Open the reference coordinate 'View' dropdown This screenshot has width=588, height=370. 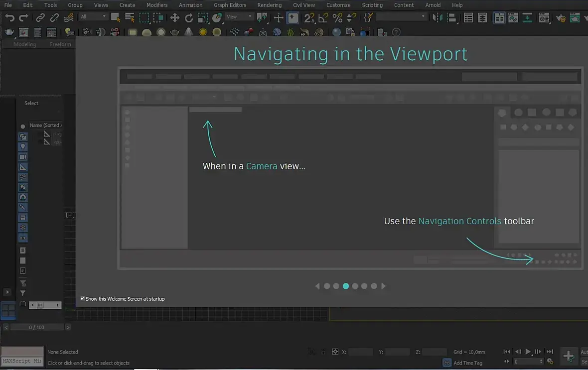tap(239, 17)
